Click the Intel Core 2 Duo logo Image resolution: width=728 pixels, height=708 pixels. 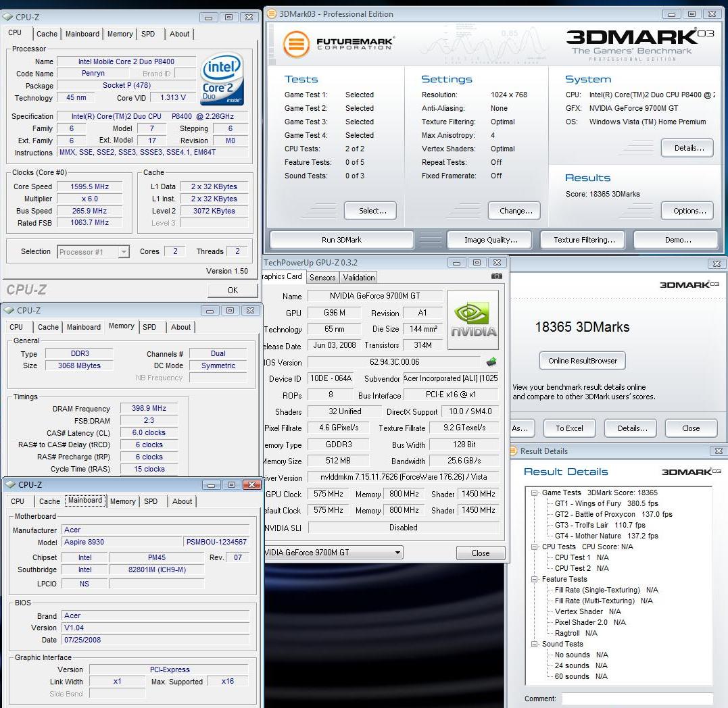pos(222,78)
